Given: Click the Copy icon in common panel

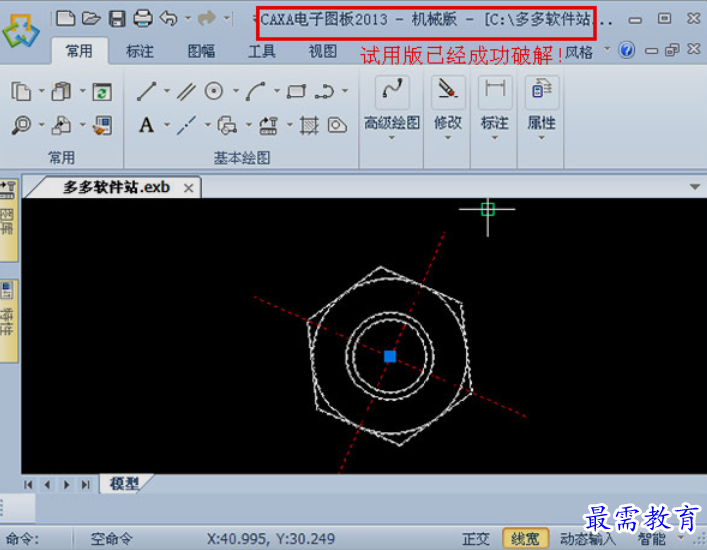Looking at the screenshot, I should [x=21, y=92].
